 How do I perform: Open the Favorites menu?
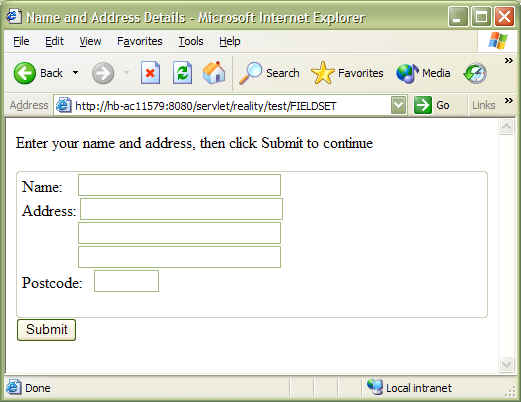140,41
